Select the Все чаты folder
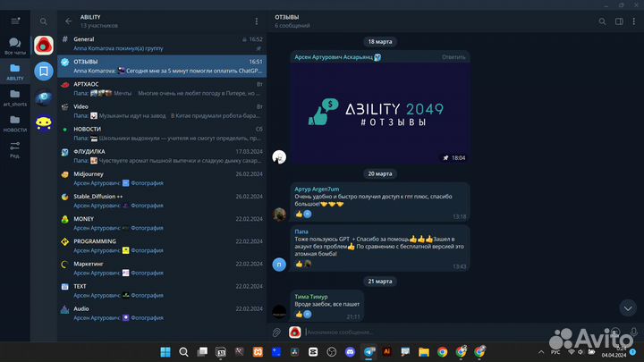 coord(15,46)
